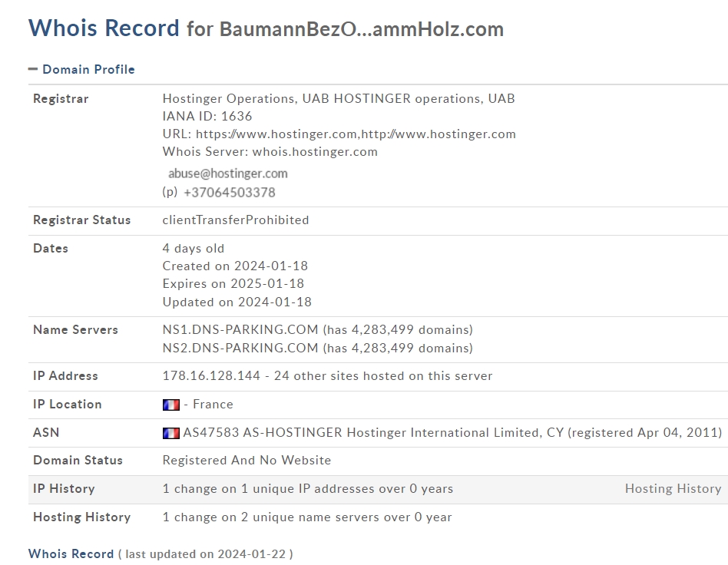
Task: Click the Registered And No Website status
Action: coord(247,461)
